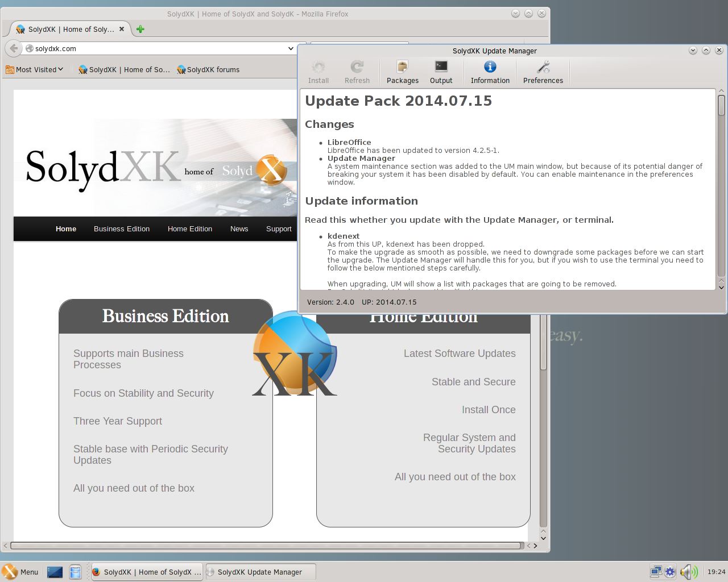
Task: Click the right arrow of Firefox's horizontal scrollbar
Action: pos(535,546)
